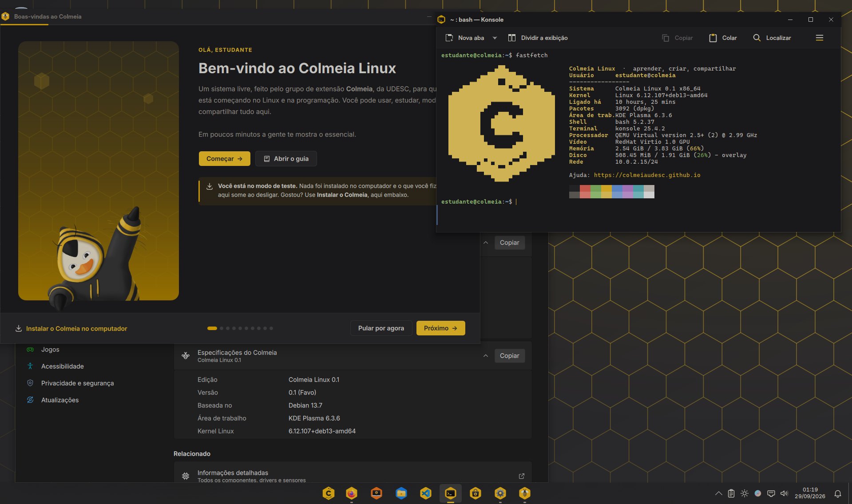Click the Konsole title bar app icon
852x504 pixels.
pos(441,20)
